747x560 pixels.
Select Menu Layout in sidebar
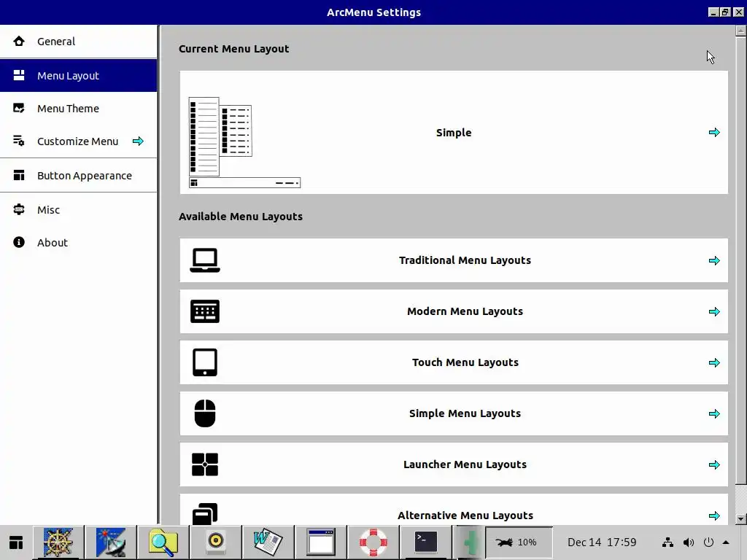point(79,75)
